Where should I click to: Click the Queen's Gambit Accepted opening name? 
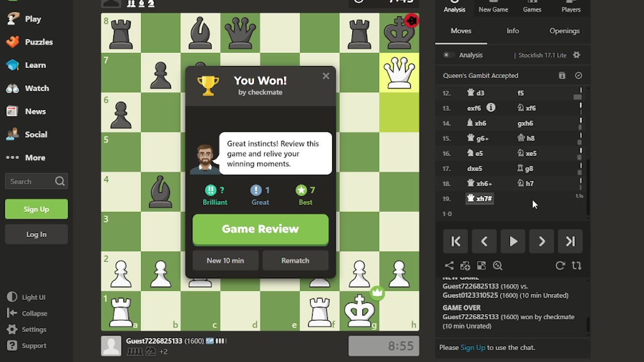[480, 75]
